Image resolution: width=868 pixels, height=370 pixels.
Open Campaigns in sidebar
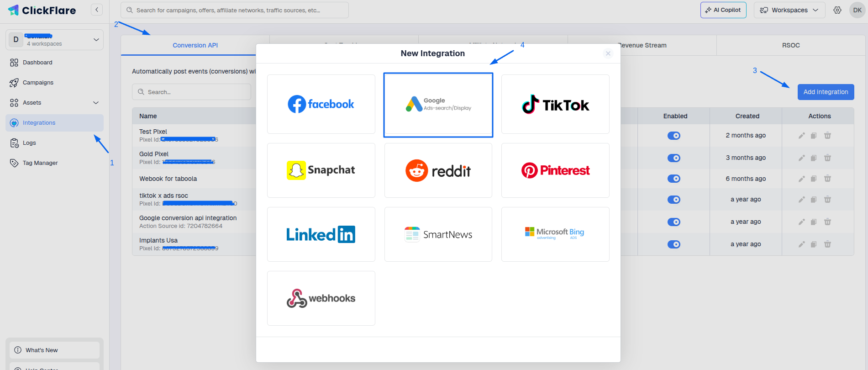54,83
